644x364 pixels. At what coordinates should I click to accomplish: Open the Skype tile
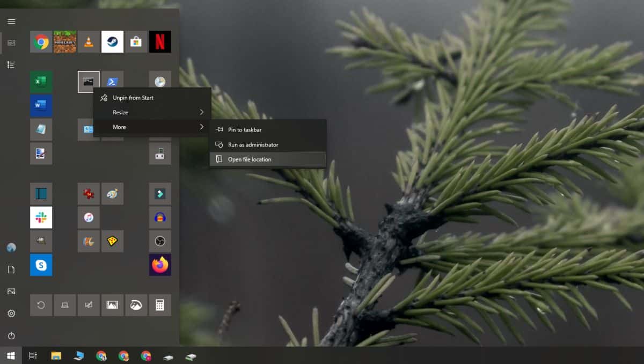pyautogui.click(x=41, y=265)
